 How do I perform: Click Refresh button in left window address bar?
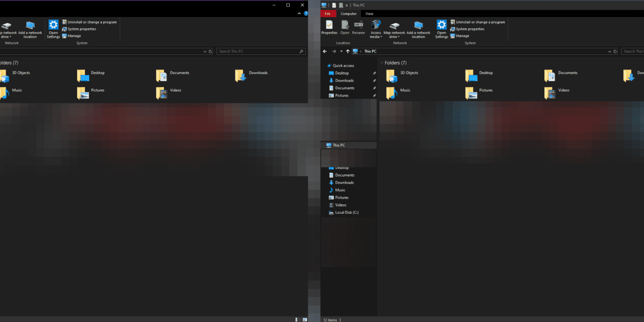tap(210, 51)
